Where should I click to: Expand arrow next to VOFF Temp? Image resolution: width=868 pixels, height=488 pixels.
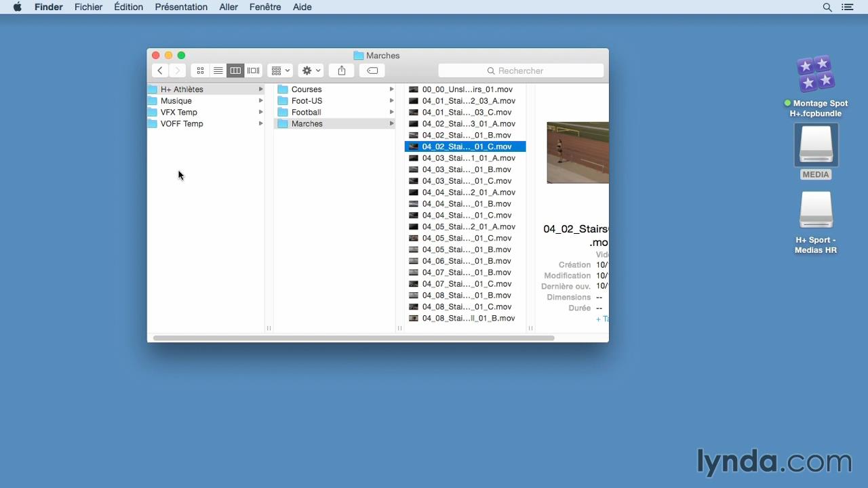[260, 124]
